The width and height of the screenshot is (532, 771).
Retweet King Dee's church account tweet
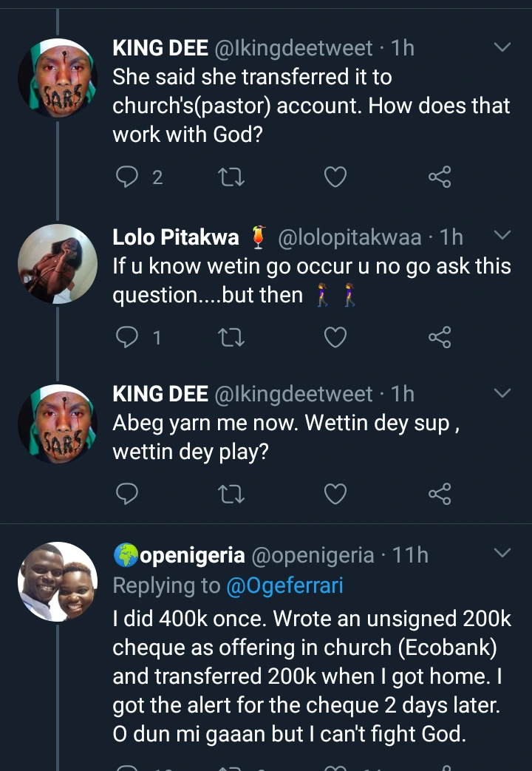tap(232, 177)
